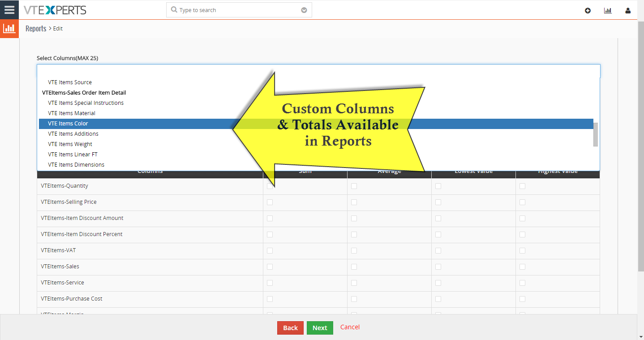Image resolution: width=644 pixels, height=340 pixels.
Task: Choose the highlighted VTE Items Color option
Action: (x=316, y=124)
